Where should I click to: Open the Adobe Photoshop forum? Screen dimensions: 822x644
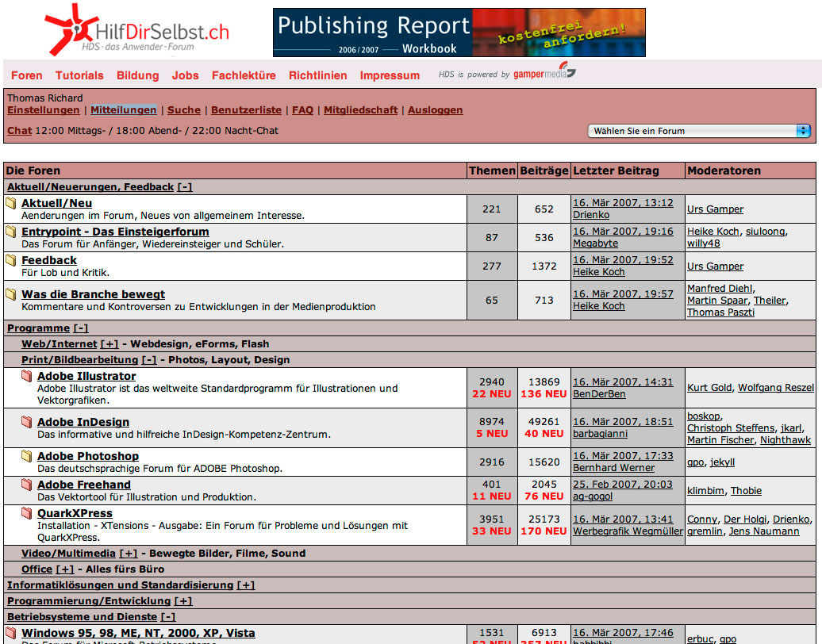(88, 456)
